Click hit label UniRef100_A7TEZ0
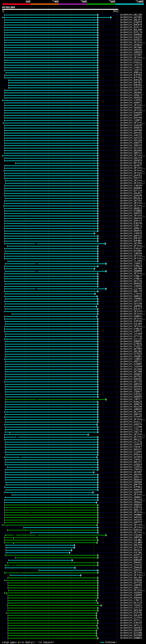 tap(131, 354)
